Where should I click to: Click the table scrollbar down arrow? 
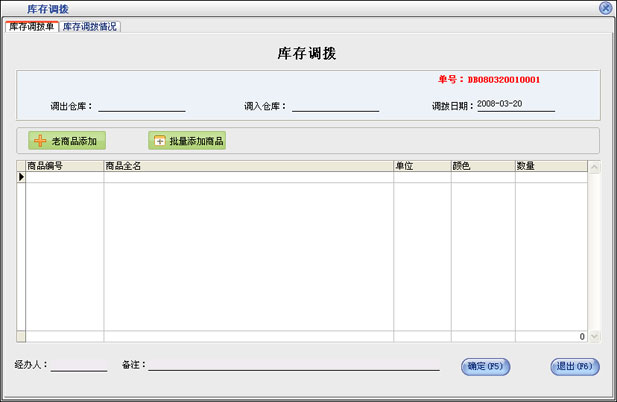point(594,337)
